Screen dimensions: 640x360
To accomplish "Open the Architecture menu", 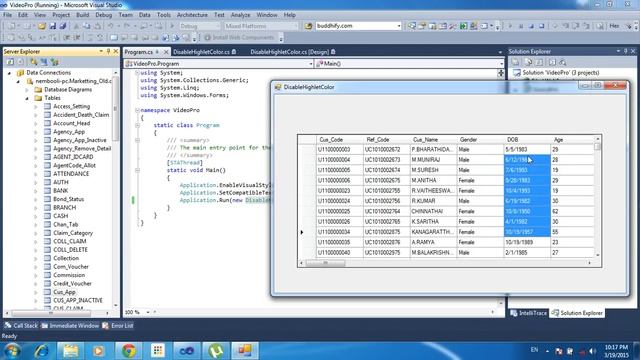I will 192,15.
